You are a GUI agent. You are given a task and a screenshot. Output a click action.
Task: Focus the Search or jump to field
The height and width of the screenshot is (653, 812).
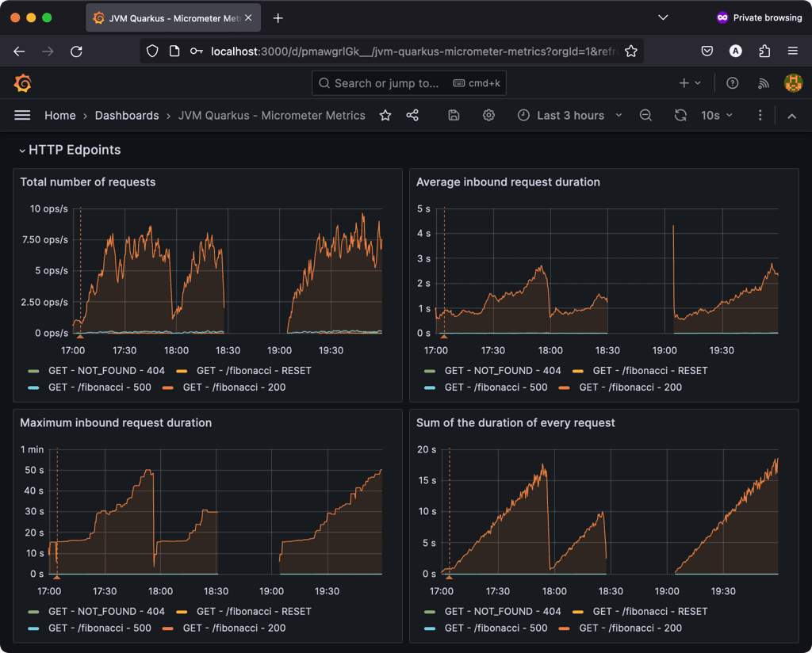pyautogui.click(x=409, y=83)
